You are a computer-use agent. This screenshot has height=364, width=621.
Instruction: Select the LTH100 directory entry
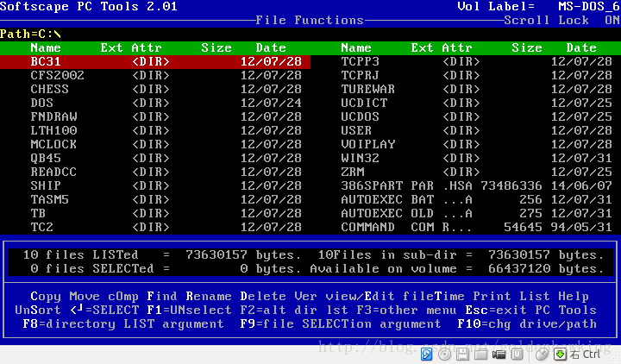(166, 131)
